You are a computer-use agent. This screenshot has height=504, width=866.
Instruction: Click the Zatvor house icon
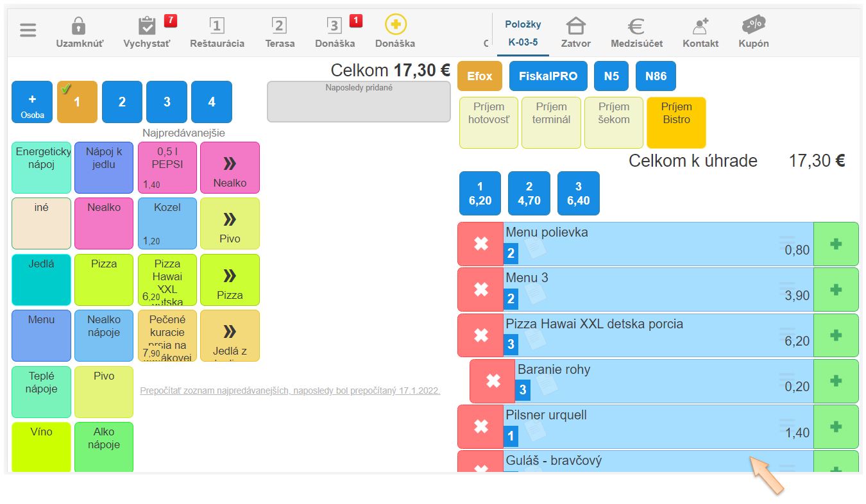pos(575,27)
